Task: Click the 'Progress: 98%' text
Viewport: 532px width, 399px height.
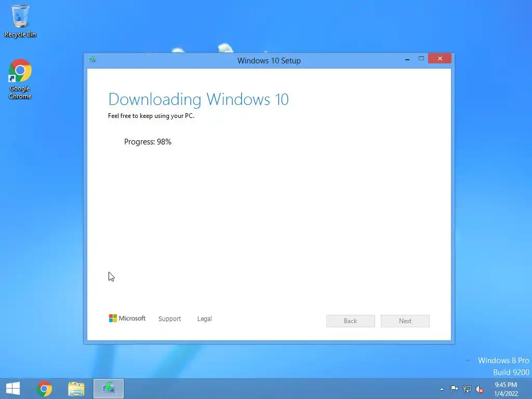Action: pyautogui.click(x=148, y=142)
